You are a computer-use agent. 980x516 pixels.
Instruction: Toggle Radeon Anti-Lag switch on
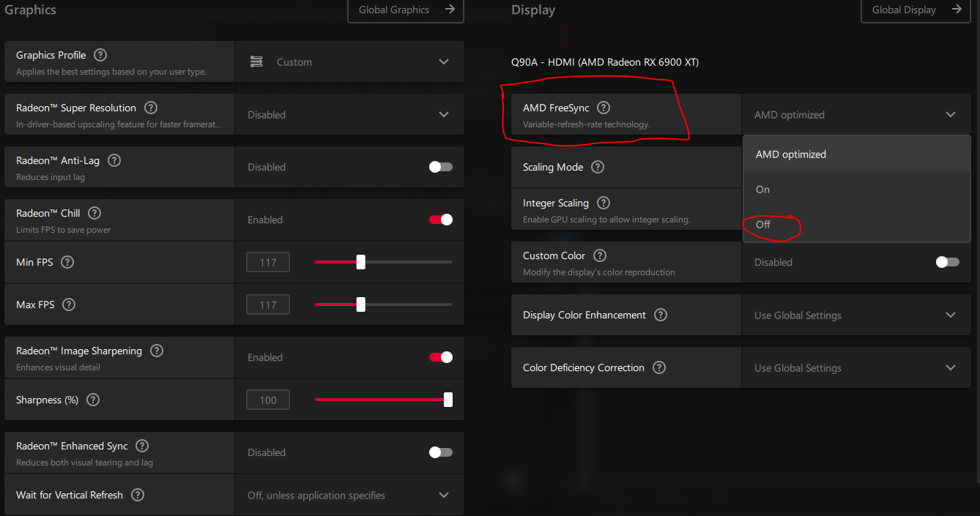coord(441,167)
